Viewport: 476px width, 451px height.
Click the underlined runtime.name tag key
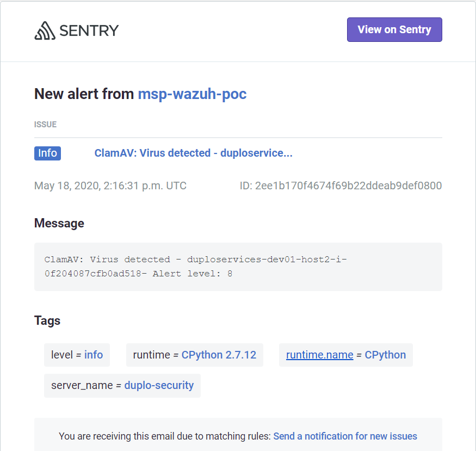point(320,355)
